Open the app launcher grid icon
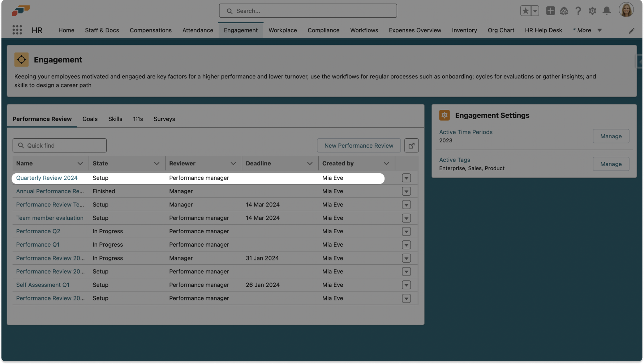 click(x=17, y=30)
